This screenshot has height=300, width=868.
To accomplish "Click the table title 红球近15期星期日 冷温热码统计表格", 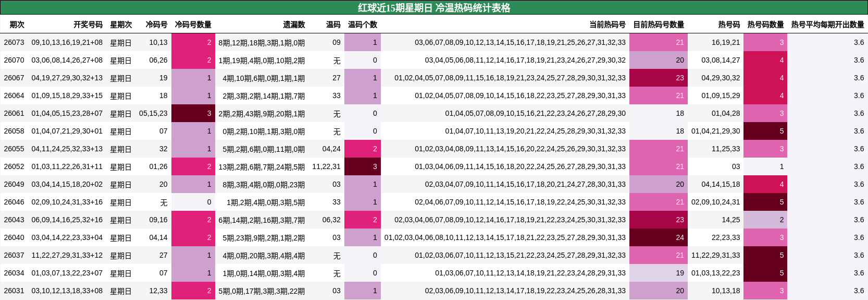I will (x=434, y=8).
